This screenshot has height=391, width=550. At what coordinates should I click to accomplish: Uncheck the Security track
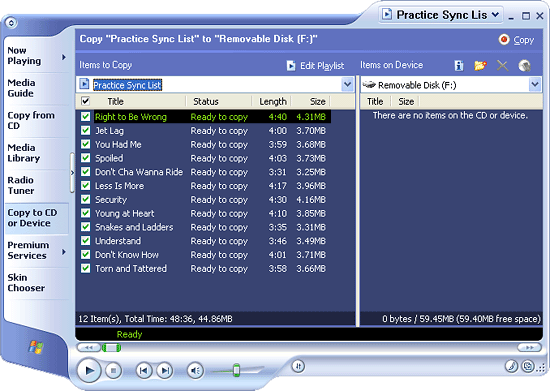[x=85, y=199]
